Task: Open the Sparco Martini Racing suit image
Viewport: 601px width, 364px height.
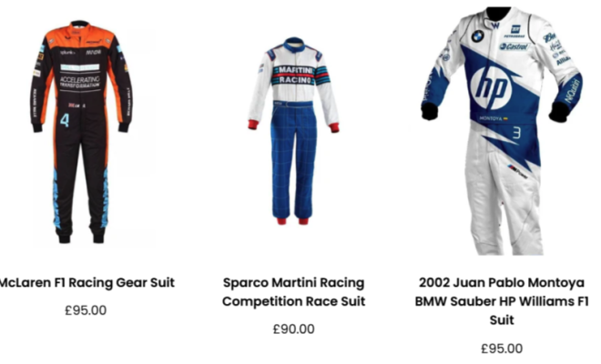Action: (293, 131)
